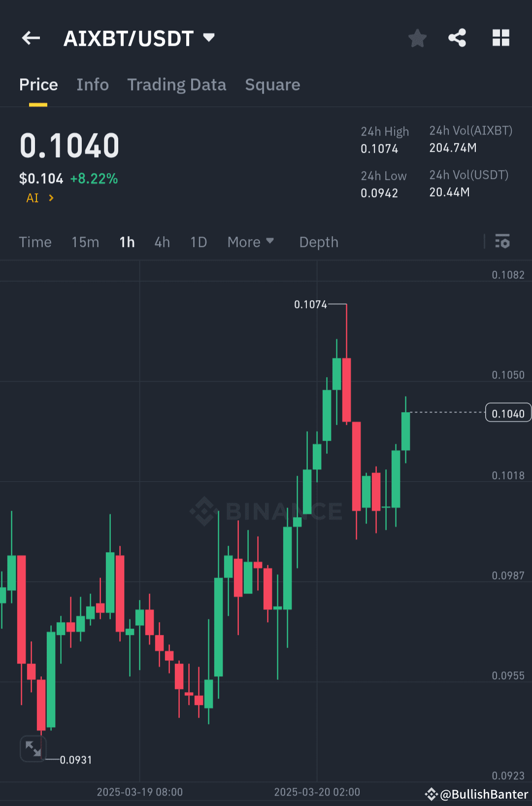532x806 pixels.
Task: Expand the More timeframe options
Action: [251, 242]
